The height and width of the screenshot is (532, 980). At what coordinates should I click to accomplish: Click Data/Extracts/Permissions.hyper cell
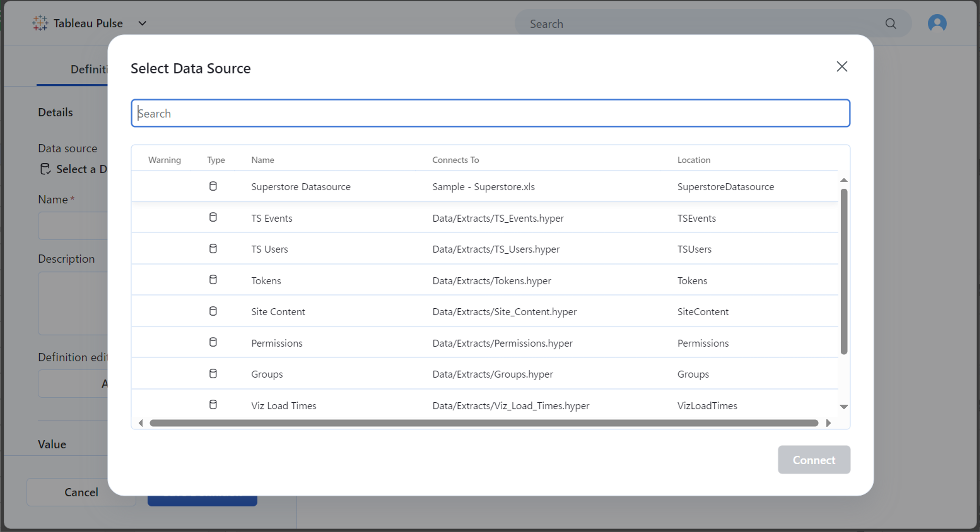click(502, 343)
